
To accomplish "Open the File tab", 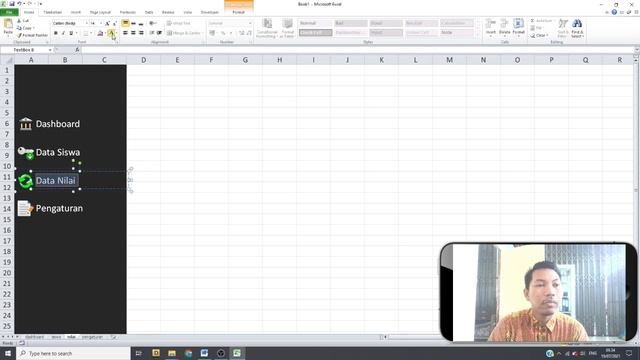I will coord(9,12).
